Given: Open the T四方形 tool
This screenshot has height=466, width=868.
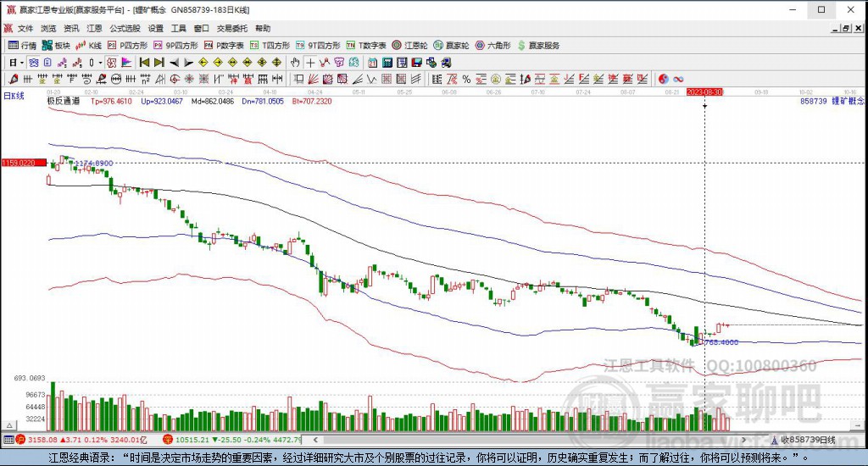Looking at the screenshot, I should [x=270, y=46].
